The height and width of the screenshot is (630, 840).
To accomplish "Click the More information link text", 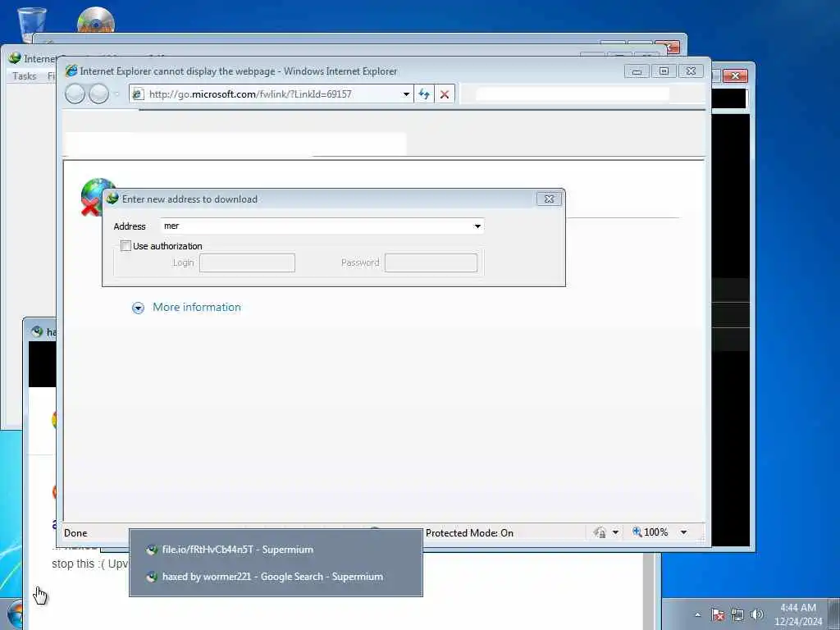I will point(197,307).
